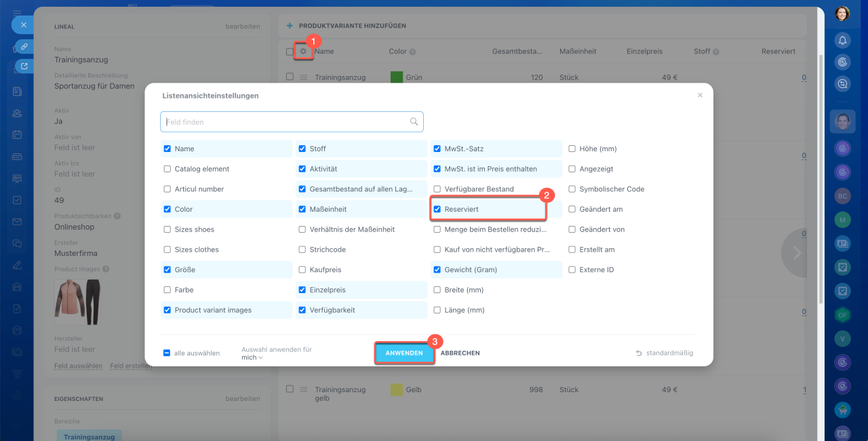Click the help icon next to Color
868x441 pixels.
(413, 52)
